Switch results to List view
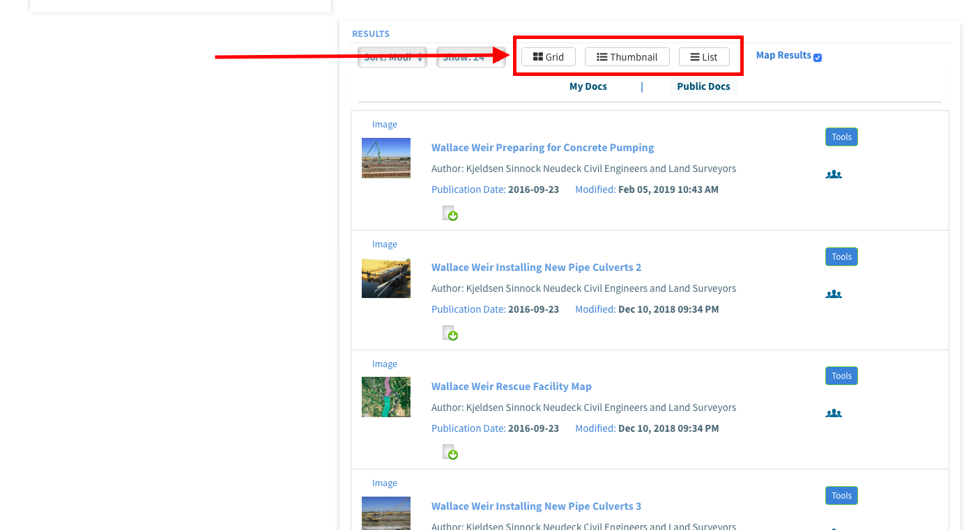 point(704,57)
